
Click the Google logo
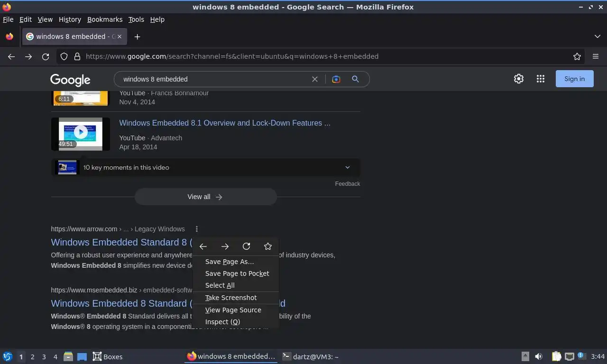(70, 80)
